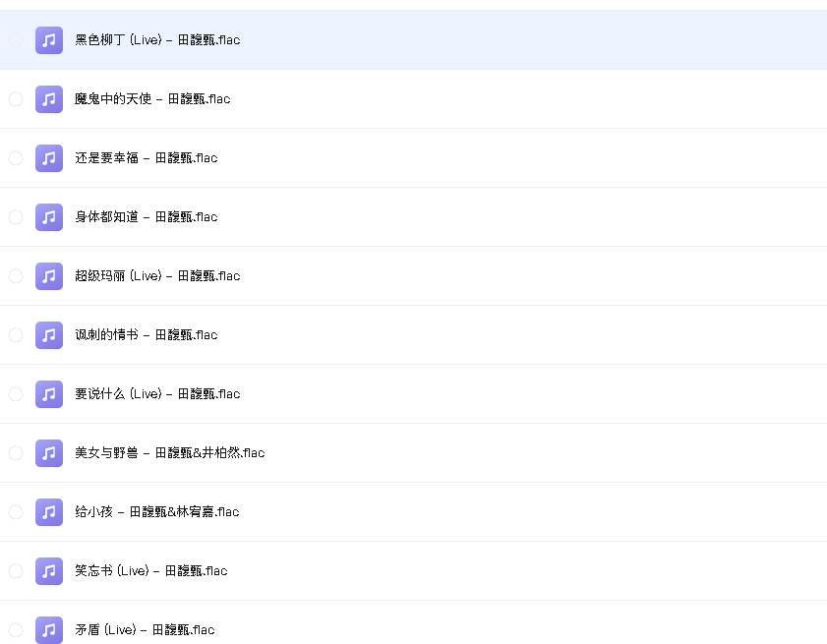Open file 给小孩 - 田馥甄&林宥嘉.flac
Image resolution: width=827 pixels, height=644 pixels.
tap(157, 512)
